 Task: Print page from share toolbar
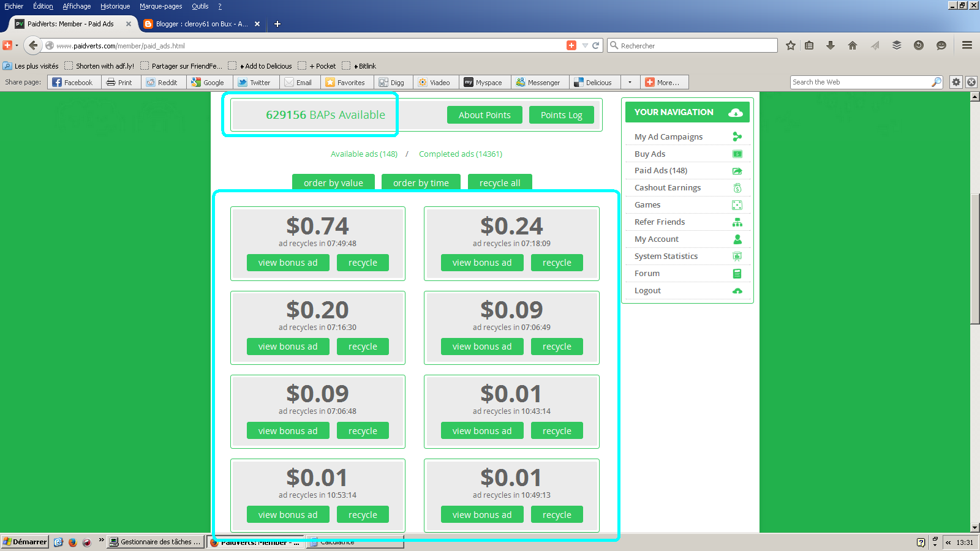[120, 82]
